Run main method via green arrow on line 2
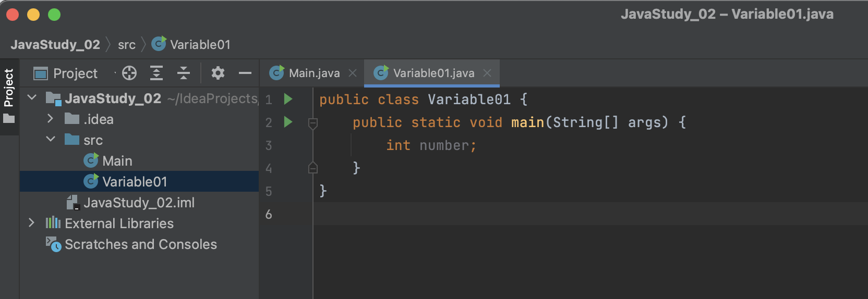The image size is (868, 299). 288,122
